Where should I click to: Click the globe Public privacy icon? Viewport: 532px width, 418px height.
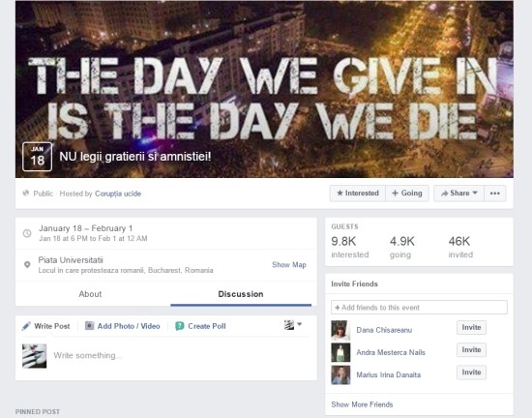coord(26,194)
